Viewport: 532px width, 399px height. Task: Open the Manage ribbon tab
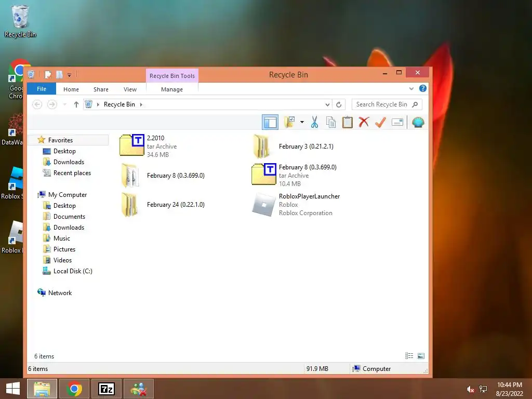pos(171,89)
